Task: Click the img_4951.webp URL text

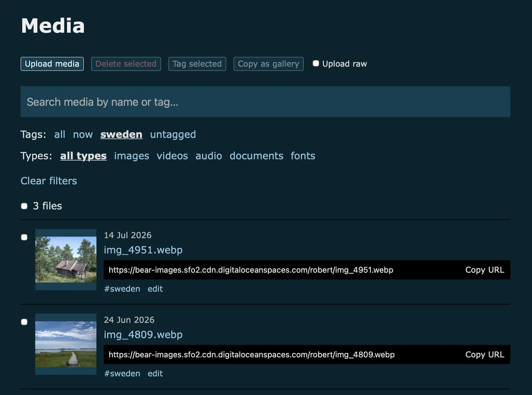Action: [251, 270]
